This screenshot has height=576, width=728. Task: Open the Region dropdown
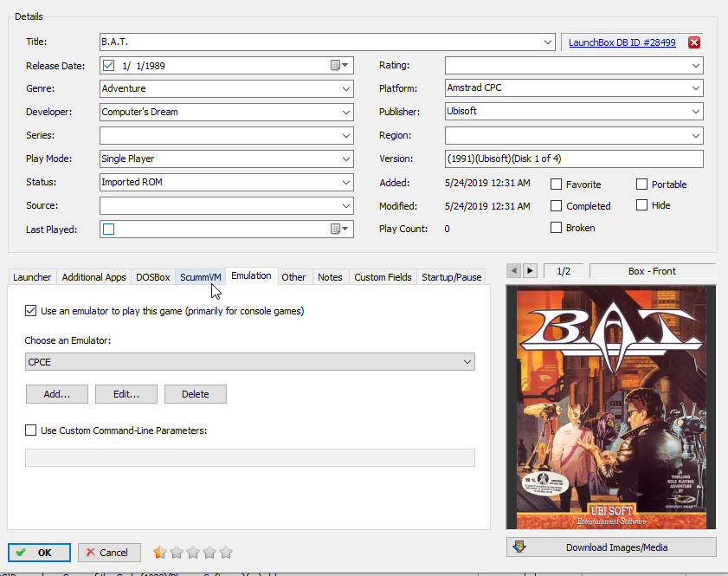click(x=695, y=136)
